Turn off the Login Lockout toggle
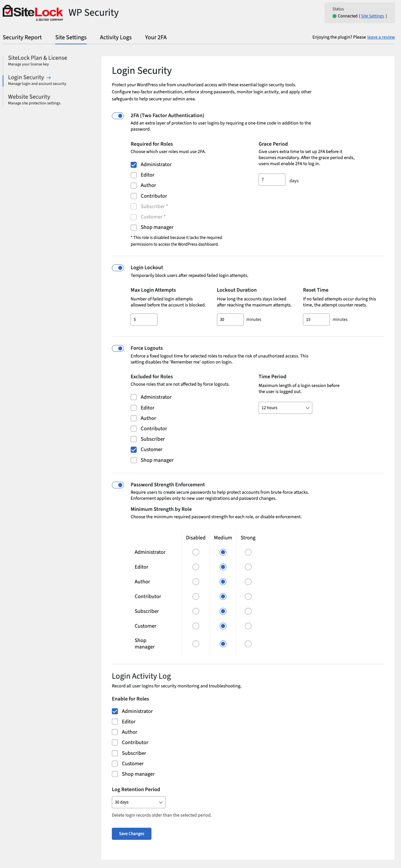Viewport: 401px width, 868px height. (x=118, y=268)
